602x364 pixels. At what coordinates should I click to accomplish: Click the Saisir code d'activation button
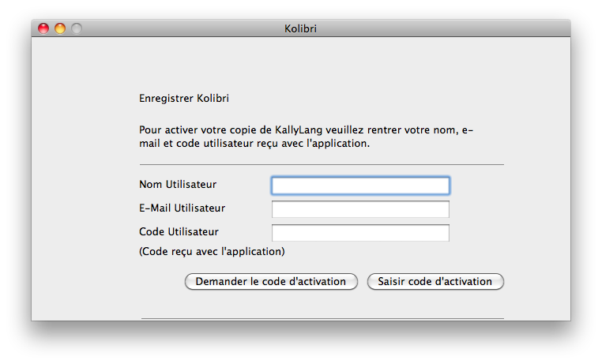[x=435, y=282]
